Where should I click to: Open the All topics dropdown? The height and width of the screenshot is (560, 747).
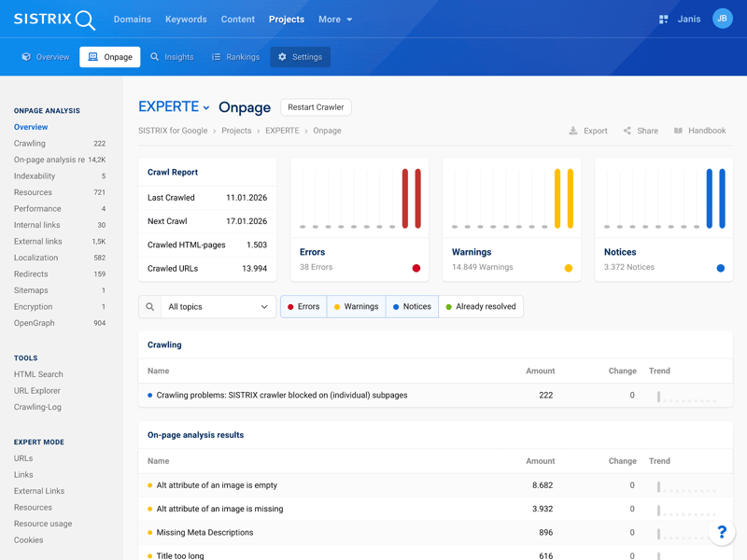[x=218, y=306]
